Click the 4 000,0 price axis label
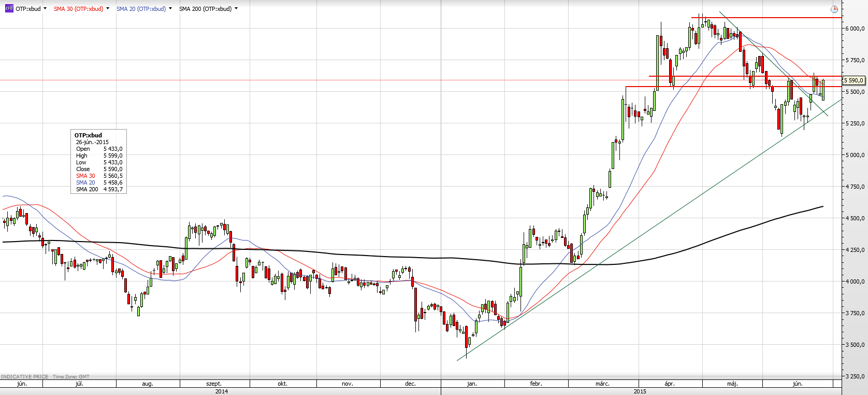 click(x=855, y=281)
